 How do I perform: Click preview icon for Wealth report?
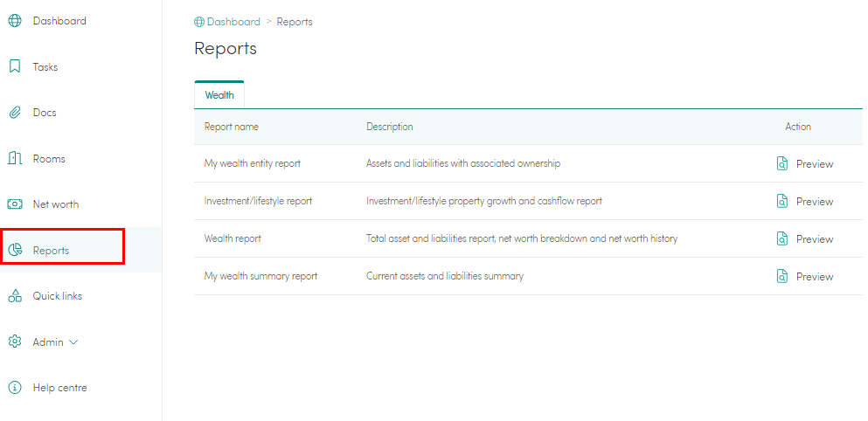(782, 239)
